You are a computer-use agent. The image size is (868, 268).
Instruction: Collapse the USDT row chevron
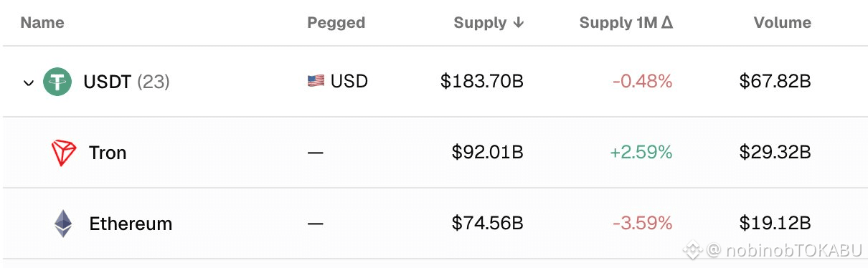point(29,82)
